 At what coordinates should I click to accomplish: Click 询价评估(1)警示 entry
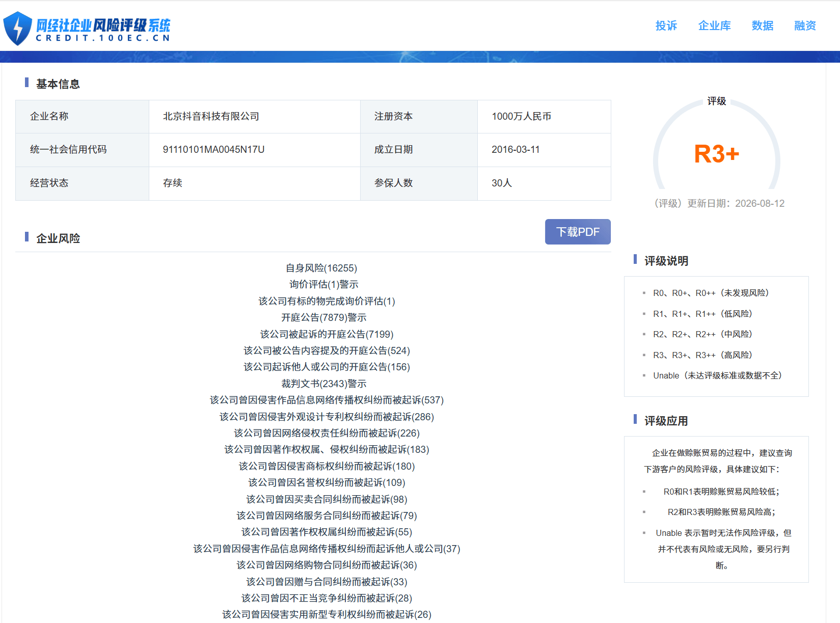click(x=324, y=284)
